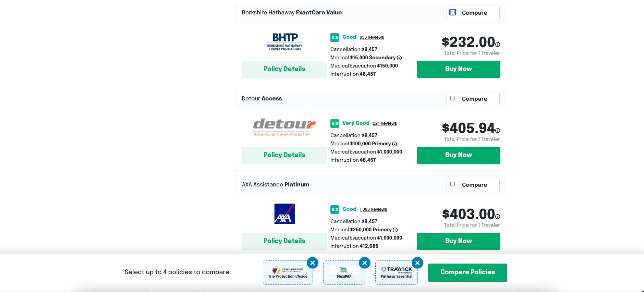Buy Now the $232.00 Berkshire Hathaway plan
Screen dimensions: 644x292
[458, 69]
